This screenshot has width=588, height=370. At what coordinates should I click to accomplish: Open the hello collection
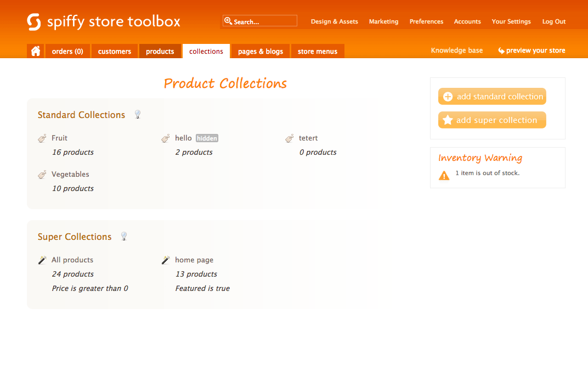183,138
